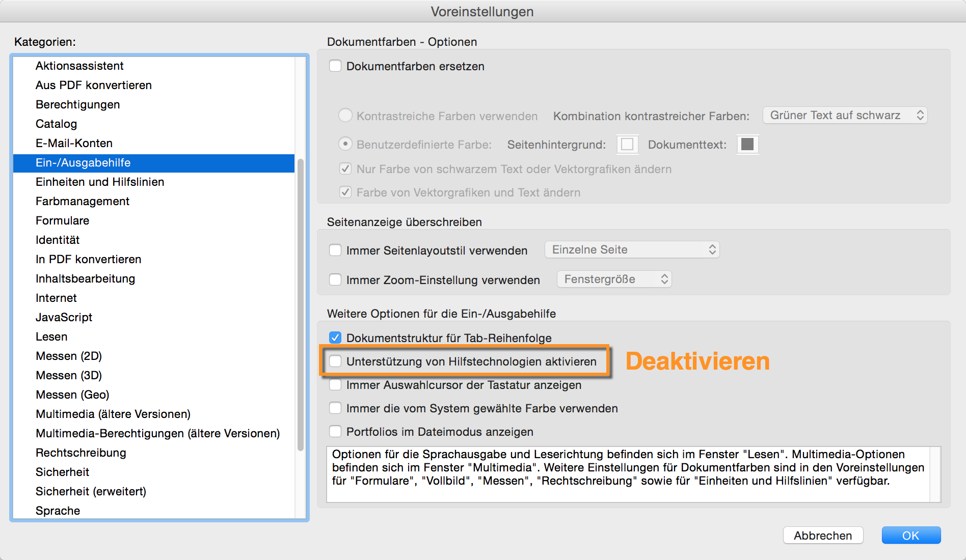Screen dimensions: 966x560
Task: Select Ein-/Ausgabehilfe category
Action: pos(154,163)
